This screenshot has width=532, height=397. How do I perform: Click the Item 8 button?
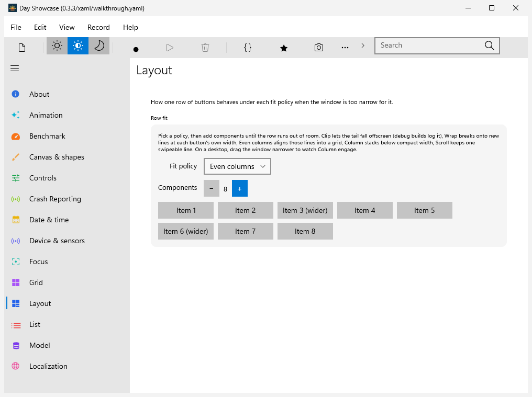pos(305,231)
